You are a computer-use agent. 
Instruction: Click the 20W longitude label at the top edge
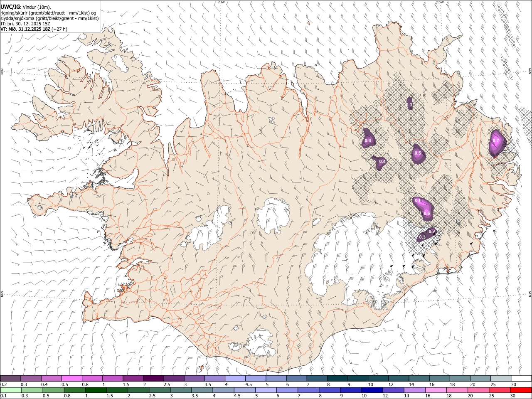[x=222, y=2]
